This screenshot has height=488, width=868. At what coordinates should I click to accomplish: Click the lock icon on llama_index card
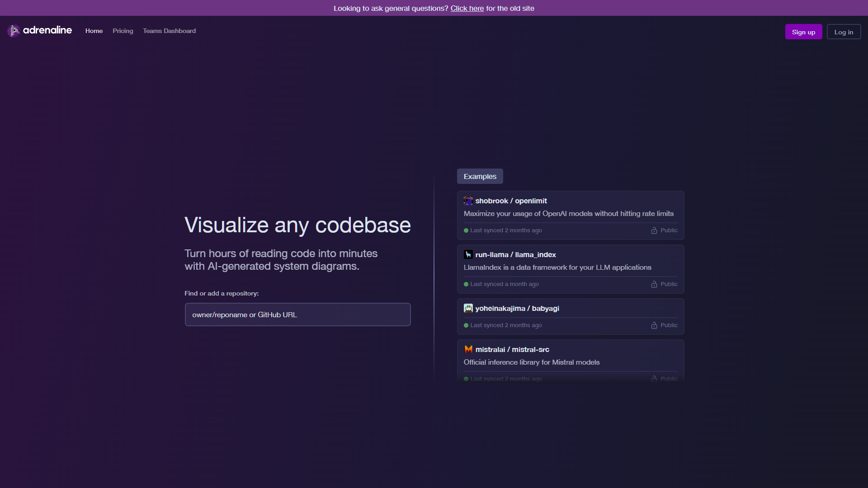[654, 284]
